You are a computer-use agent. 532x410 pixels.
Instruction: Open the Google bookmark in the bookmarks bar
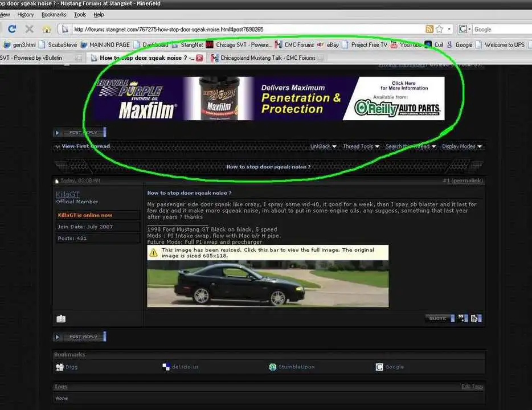460,45
